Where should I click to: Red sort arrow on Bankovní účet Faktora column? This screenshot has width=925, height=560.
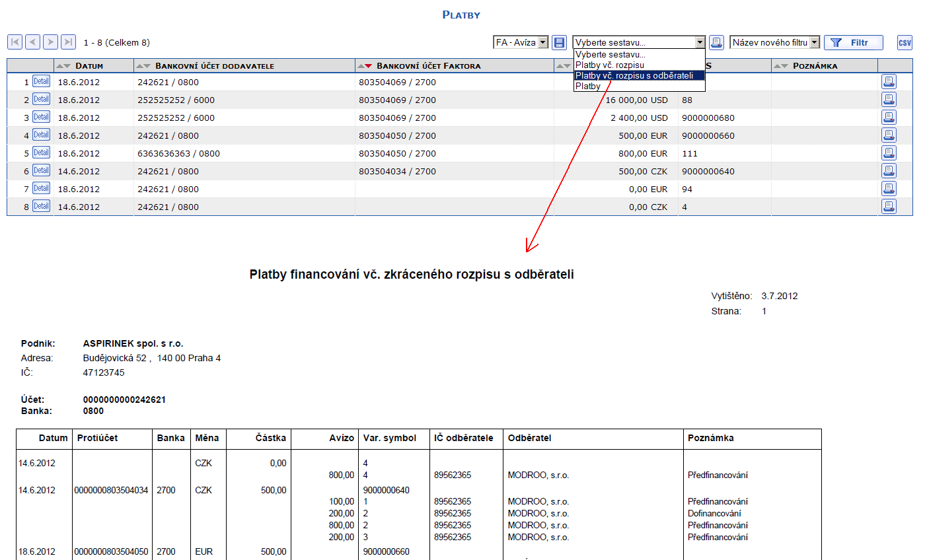pos(369,66)
